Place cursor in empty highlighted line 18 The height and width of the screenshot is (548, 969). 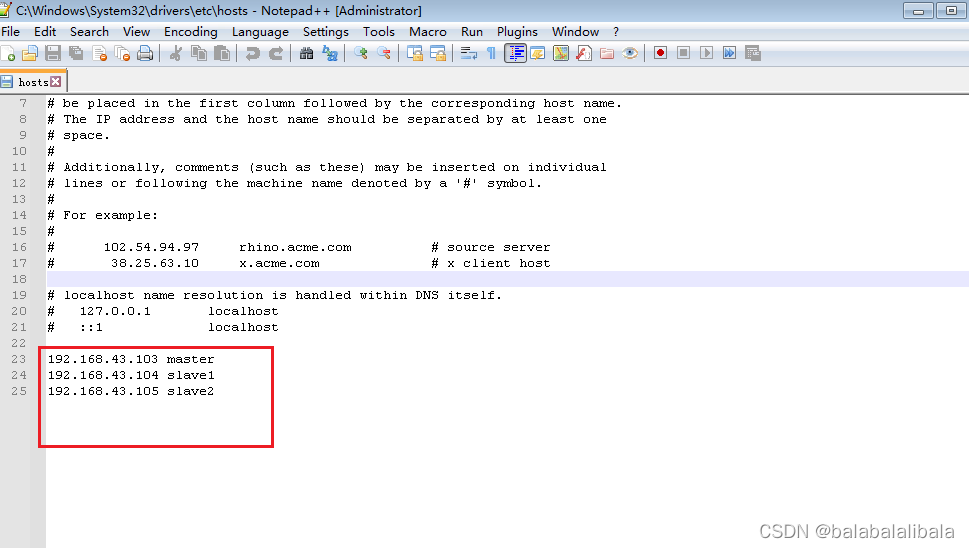(507, 279)
